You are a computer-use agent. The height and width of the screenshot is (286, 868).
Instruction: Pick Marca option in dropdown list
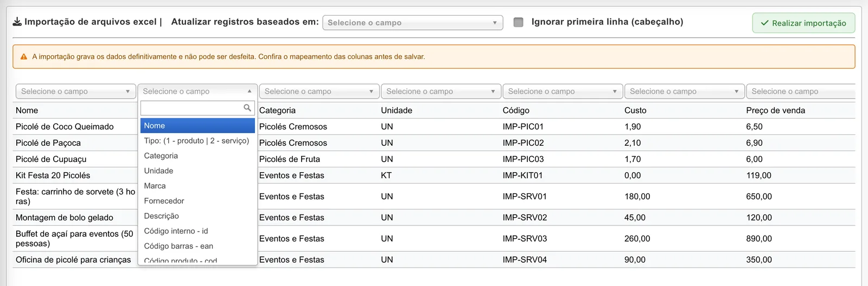click(197, 186)
